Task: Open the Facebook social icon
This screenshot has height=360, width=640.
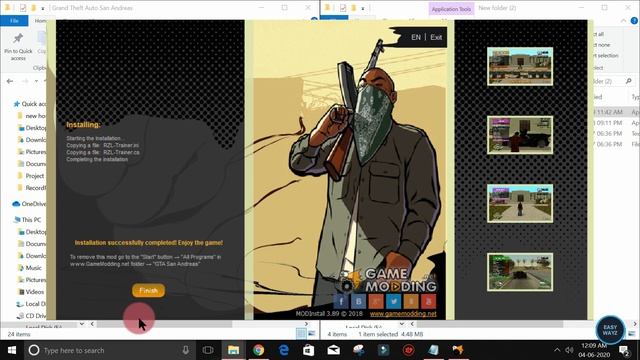Action: point(341,302)
